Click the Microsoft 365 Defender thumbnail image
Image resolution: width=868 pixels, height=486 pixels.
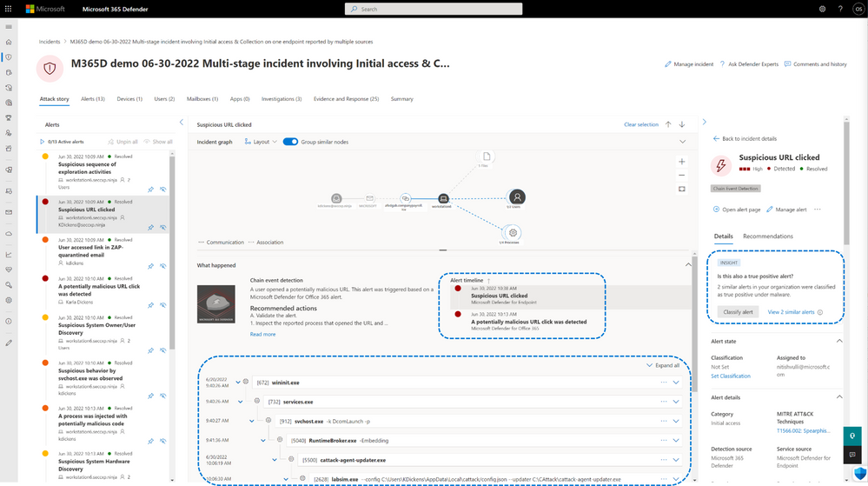(215, 303)
